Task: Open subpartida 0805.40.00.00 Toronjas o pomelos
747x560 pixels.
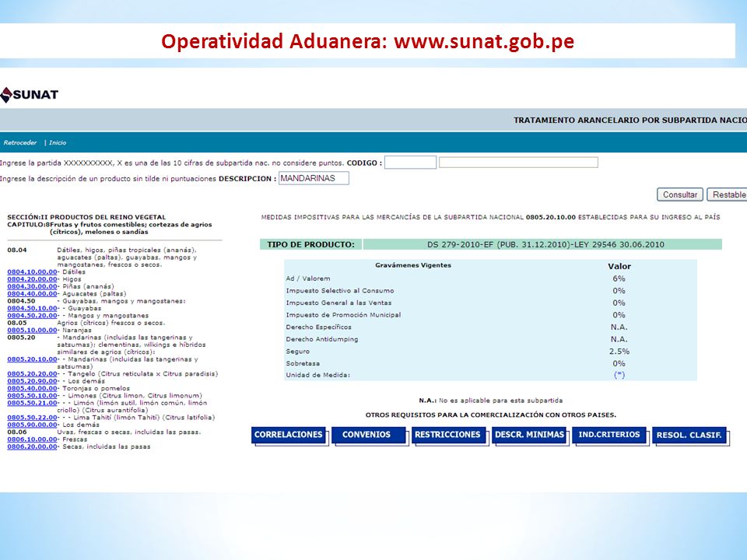Action: click(32, 388)
